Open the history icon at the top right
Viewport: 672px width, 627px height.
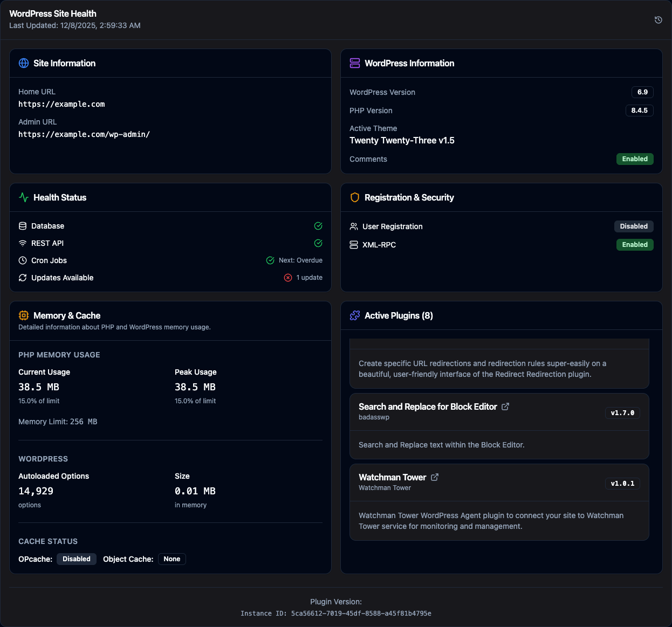(x=658, y=19)
